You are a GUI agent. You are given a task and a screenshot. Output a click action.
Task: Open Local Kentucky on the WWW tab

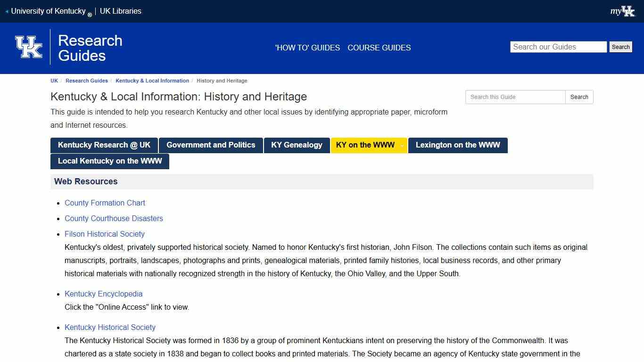[110, 161]
